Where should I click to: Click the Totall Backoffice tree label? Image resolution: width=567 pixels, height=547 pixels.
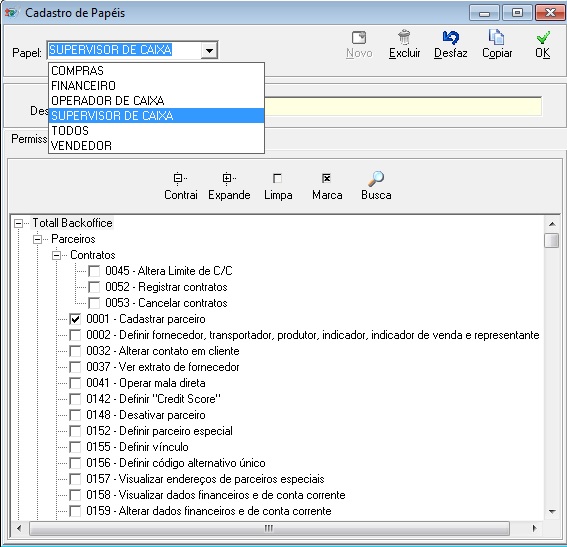72,223
